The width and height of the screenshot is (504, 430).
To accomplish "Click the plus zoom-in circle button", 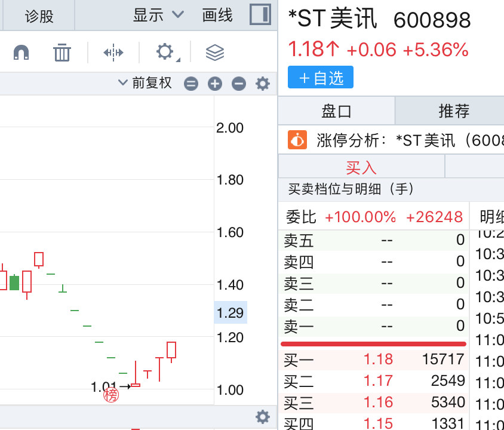I will (215, 84).
